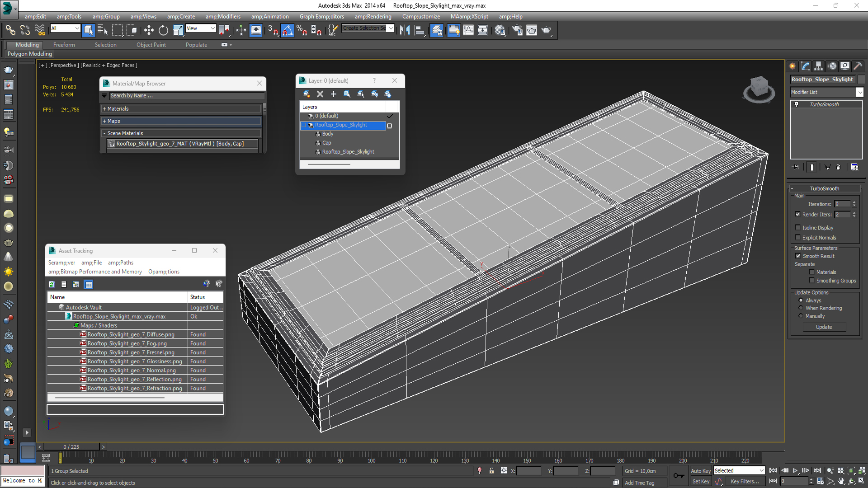Image resolution: width=868 pixels, height=488 pixels.
Task: Toggle Selection Lock padlock icon
Action: pos(491,471)
